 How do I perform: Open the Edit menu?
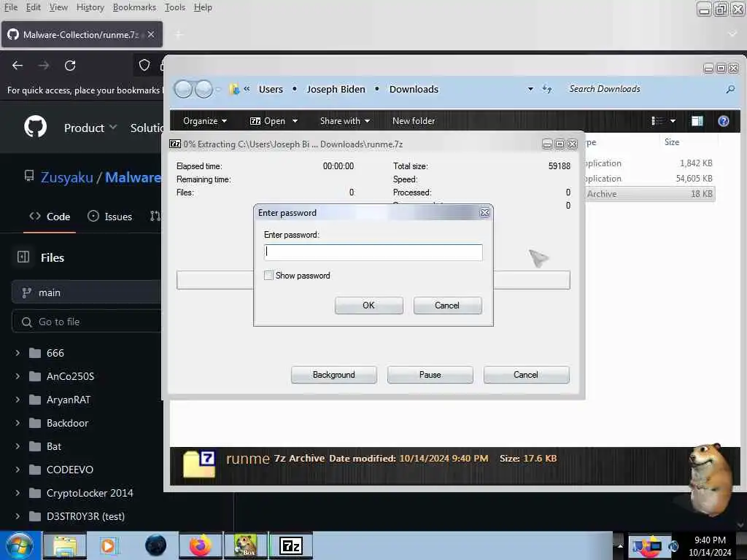coord(33,7)
